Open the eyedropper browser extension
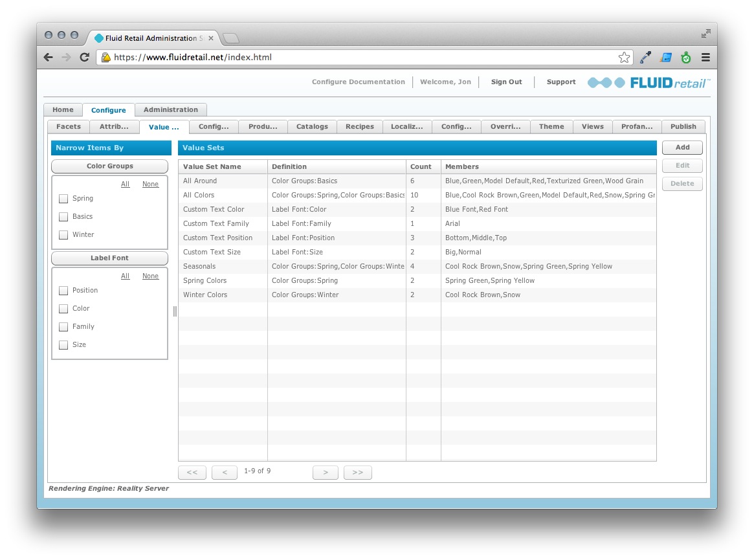754x560 pixels. (x=645, y=57)
